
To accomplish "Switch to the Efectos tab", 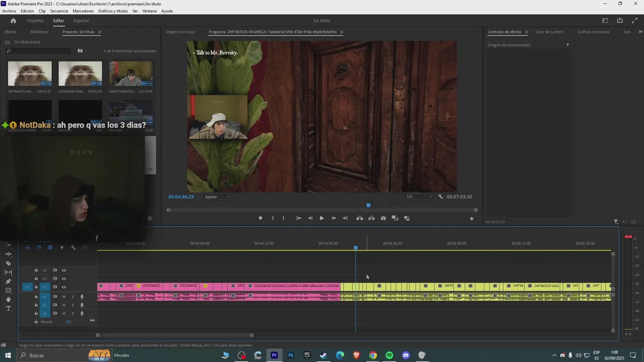I will 11,32.
